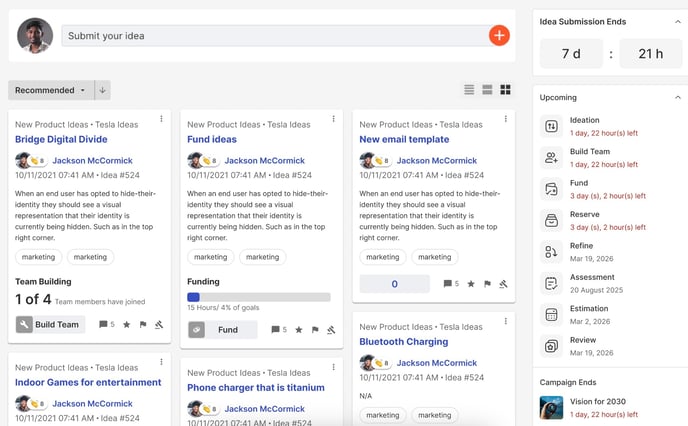The width and height of the screenshot is (688, 426).
Task: Click the Reserve stage icon
Action: (551, 221)
